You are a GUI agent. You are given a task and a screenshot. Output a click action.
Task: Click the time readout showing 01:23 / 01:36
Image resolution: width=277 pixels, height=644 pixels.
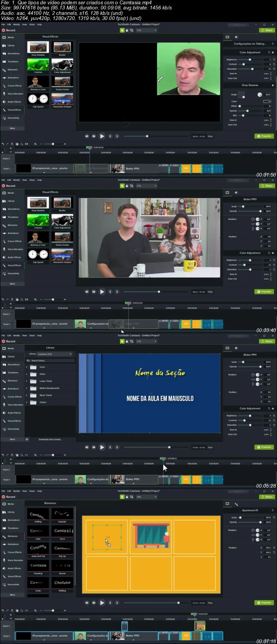(199, 603)
